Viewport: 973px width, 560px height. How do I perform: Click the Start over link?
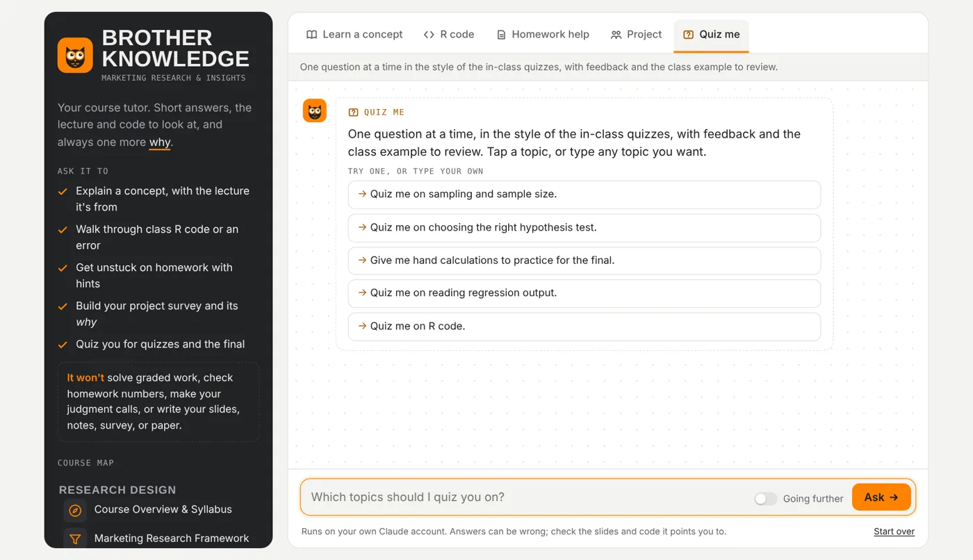(894, 532)
